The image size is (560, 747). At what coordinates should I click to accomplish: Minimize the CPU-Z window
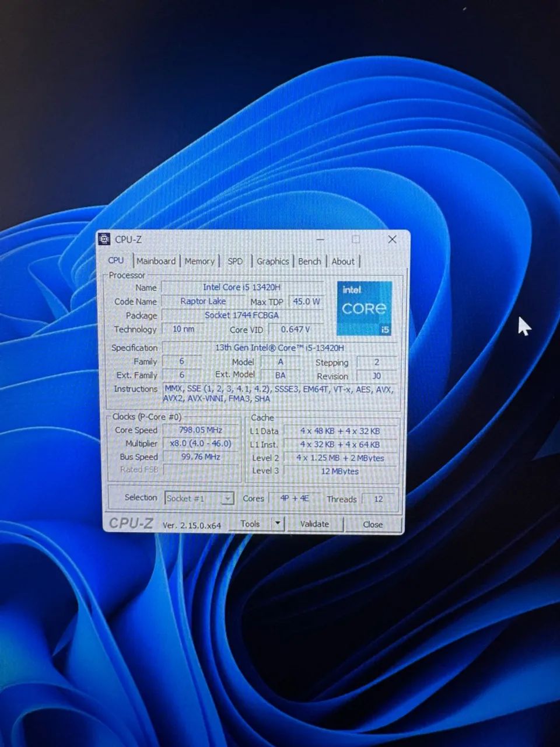[321, 239]
